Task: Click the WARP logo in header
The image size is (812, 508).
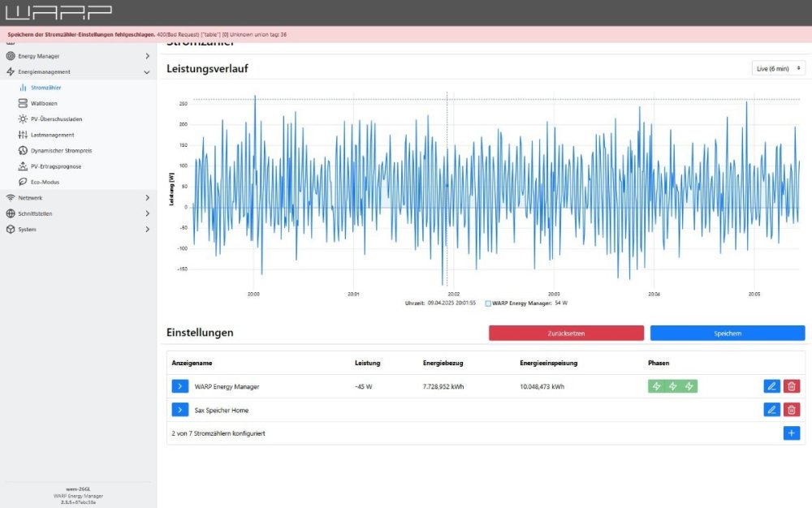Action: coord(58,12)
